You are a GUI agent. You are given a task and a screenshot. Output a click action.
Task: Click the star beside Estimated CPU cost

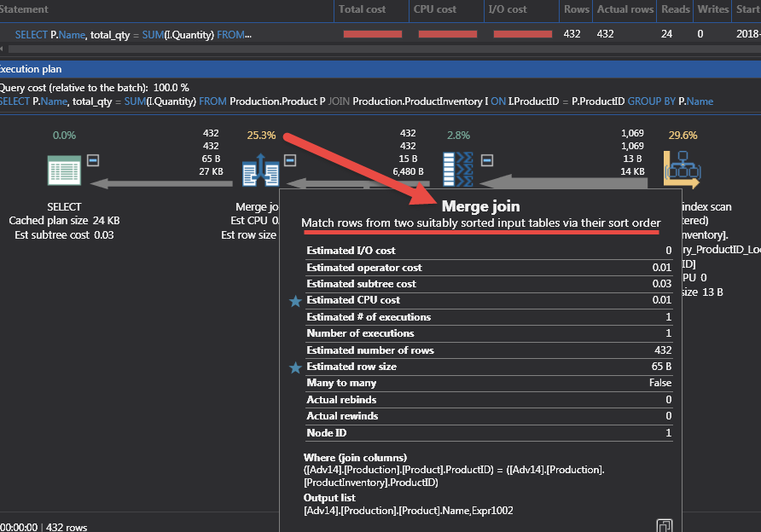[x=295, y=301]
